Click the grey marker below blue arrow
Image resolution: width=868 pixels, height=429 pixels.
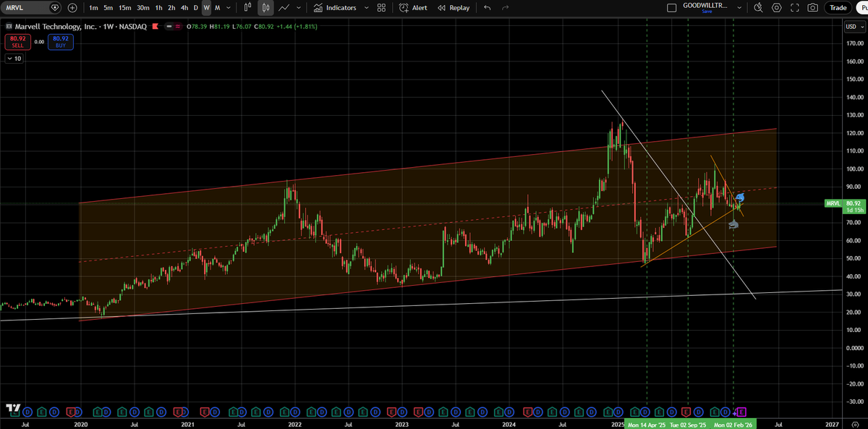coord(733,225)
